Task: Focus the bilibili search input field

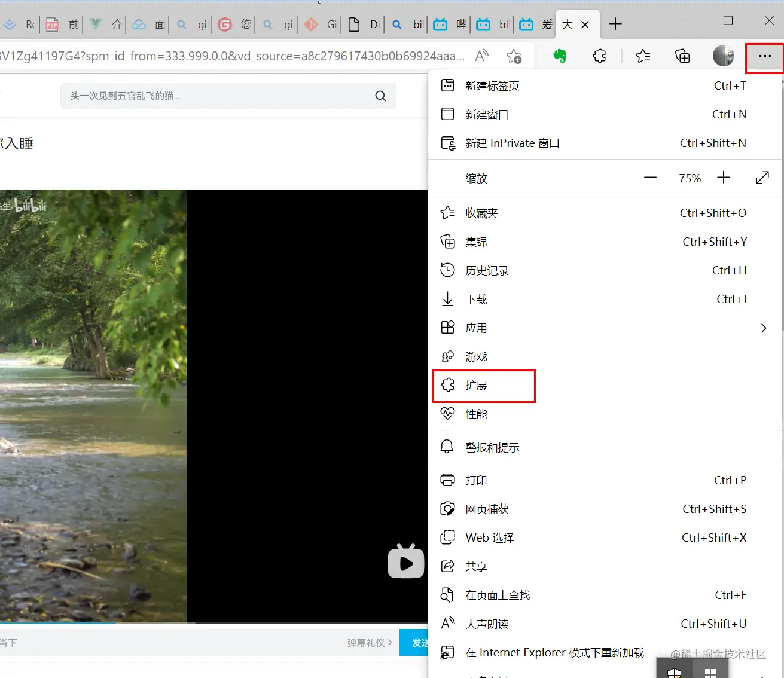Action: (218, 96)
